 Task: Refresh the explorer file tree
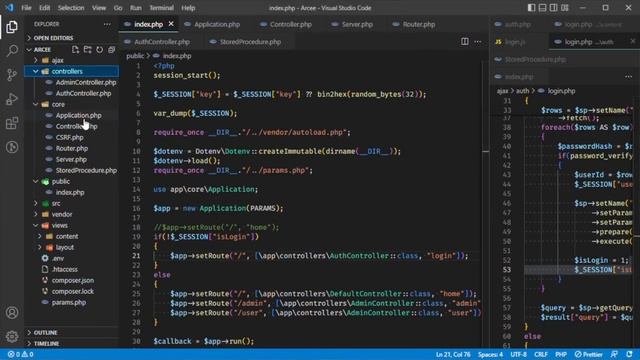pyautogui.click(x=100, y=49)
